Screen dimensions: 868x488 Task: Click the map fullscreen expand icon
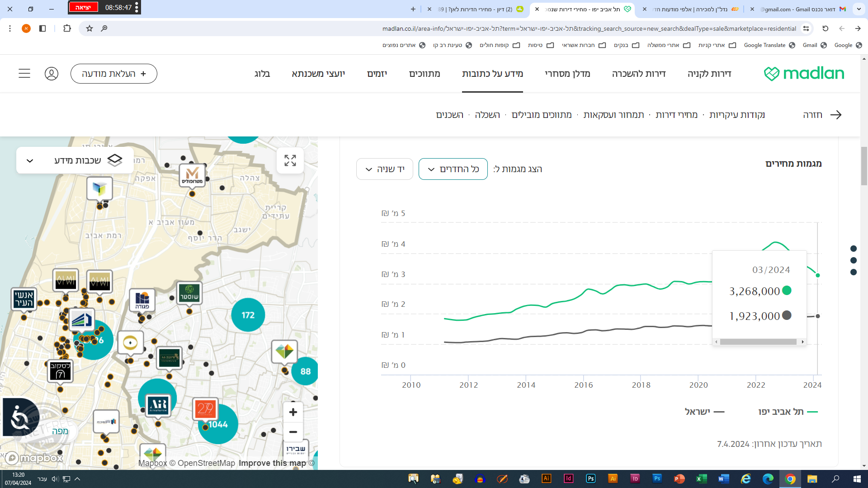pyautogui.click(x=290, y=160)
